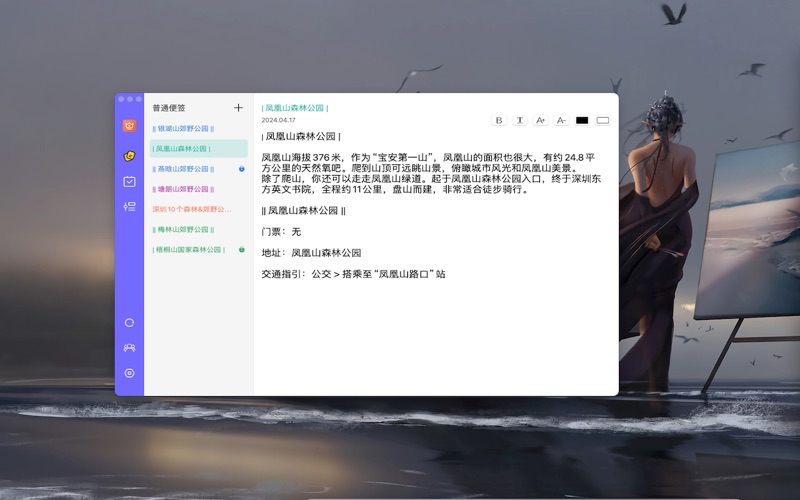The image size is (800, 500).
Task: Open the calendar checklist icon in sidebar
Action: point(129,182)
